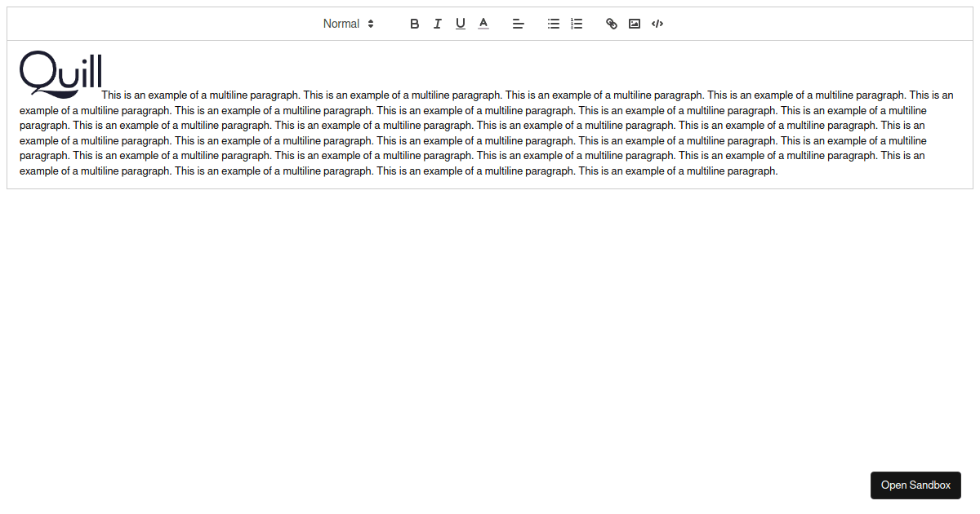Apply numbered list formatting
The image size is (980, 514).
[576, 24]
